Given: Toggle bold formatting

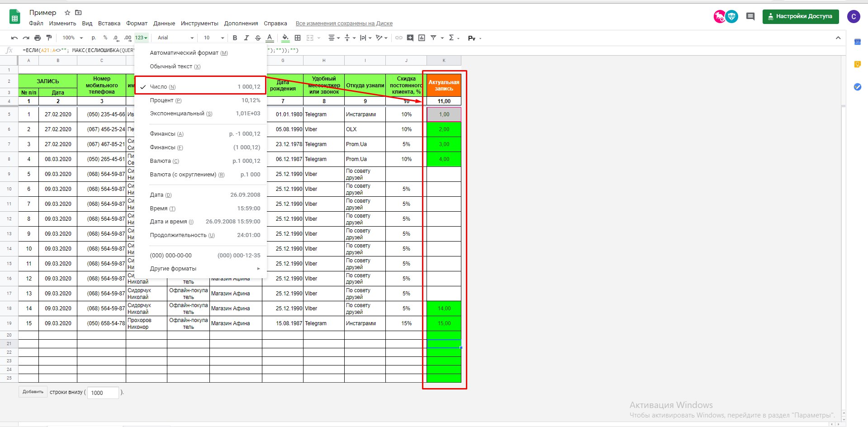Looking at the screenshot, I should coord(235,38).
